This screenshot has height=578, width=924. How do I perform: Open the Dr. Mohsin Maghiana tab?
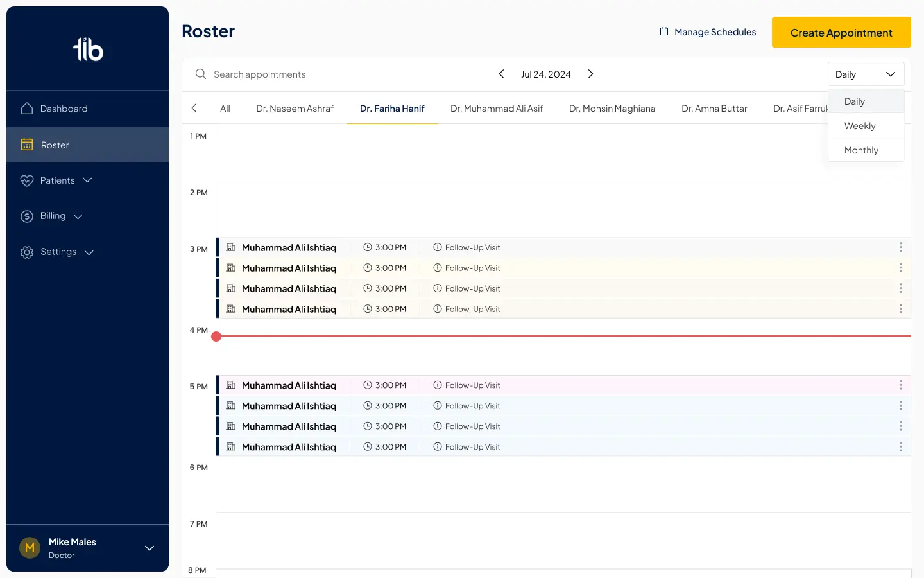[612, 109]
